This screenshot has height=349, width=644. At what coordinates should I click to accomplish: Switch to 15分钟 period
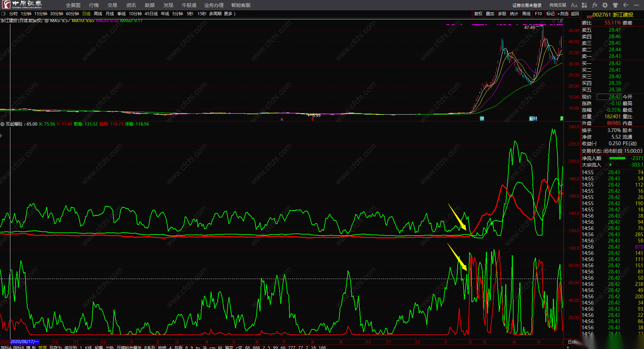pyautogui.click(x=41, y=14)
